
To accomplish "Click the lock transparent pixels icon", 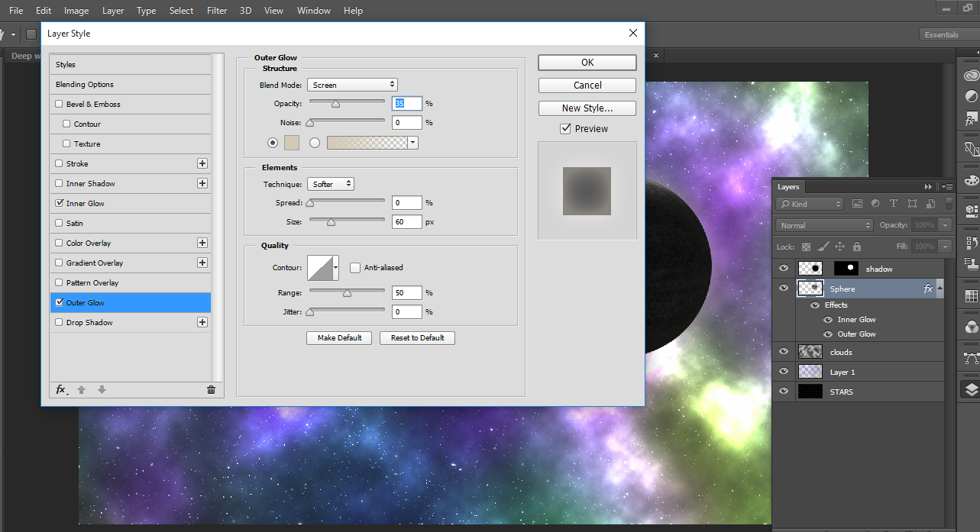I will point(807,247).
